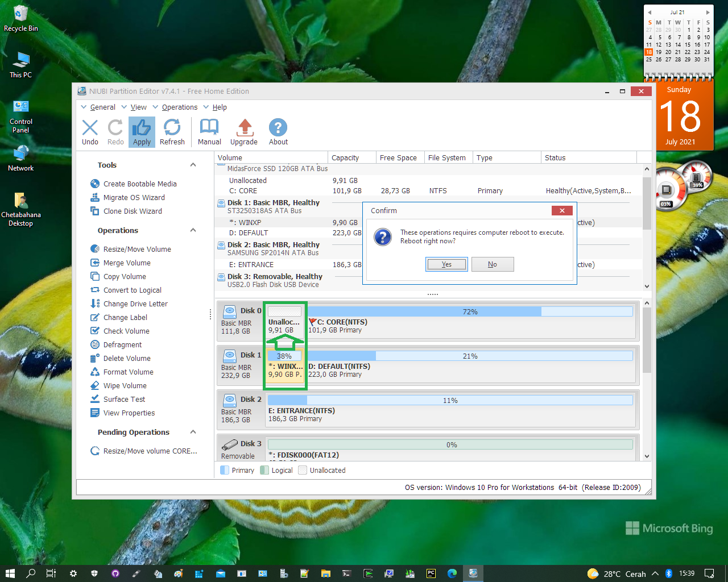
Task: Select the *: WINXP row in volume list
Action: 289,223
